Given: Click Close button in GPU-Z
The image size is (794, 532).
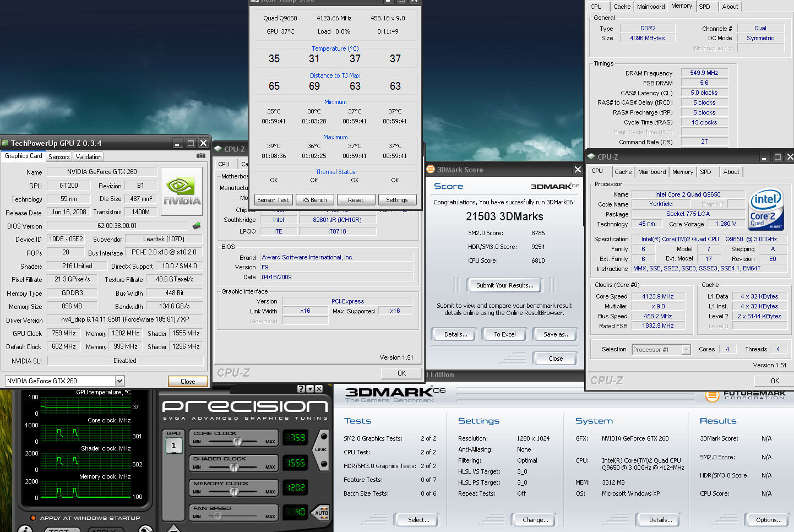Looking at the screenshot, I should tap(188, 381).
